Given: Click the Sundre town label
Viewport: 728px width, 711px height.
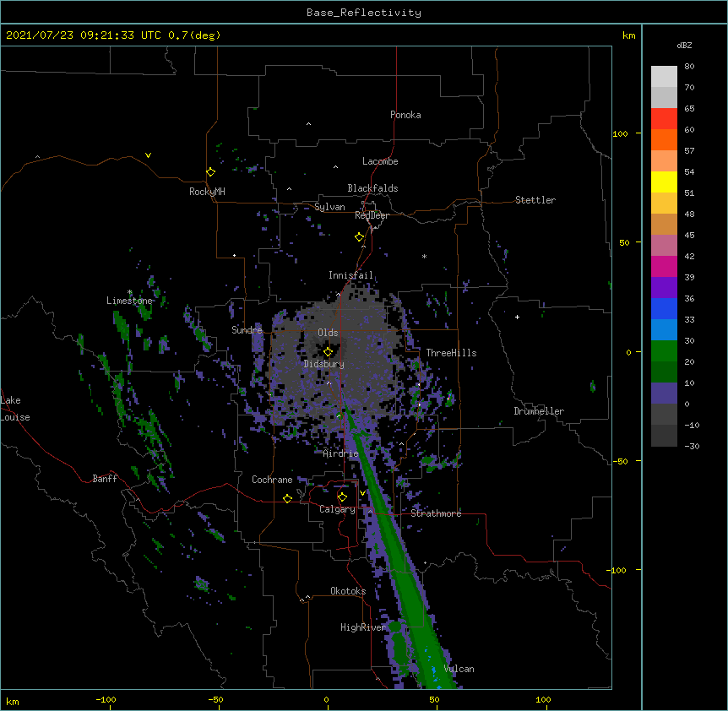Looking at the screenshot, I should (247, 330).
